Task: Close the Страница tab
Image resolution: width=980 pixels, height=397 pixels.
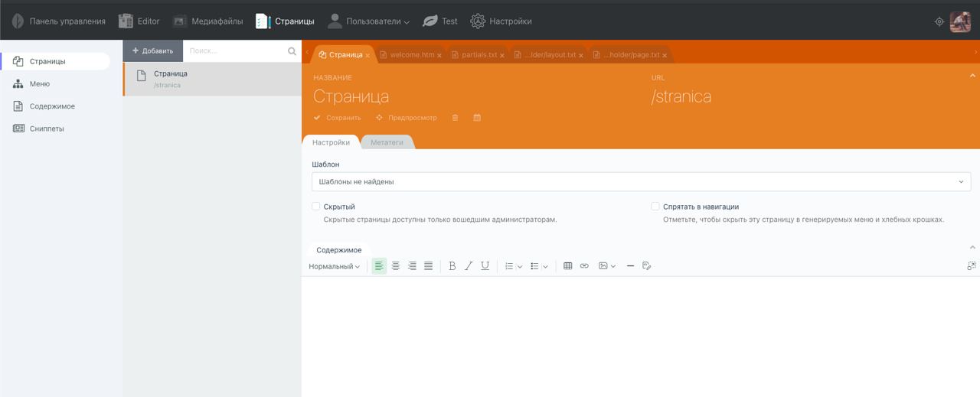Action: coord(367,56)
